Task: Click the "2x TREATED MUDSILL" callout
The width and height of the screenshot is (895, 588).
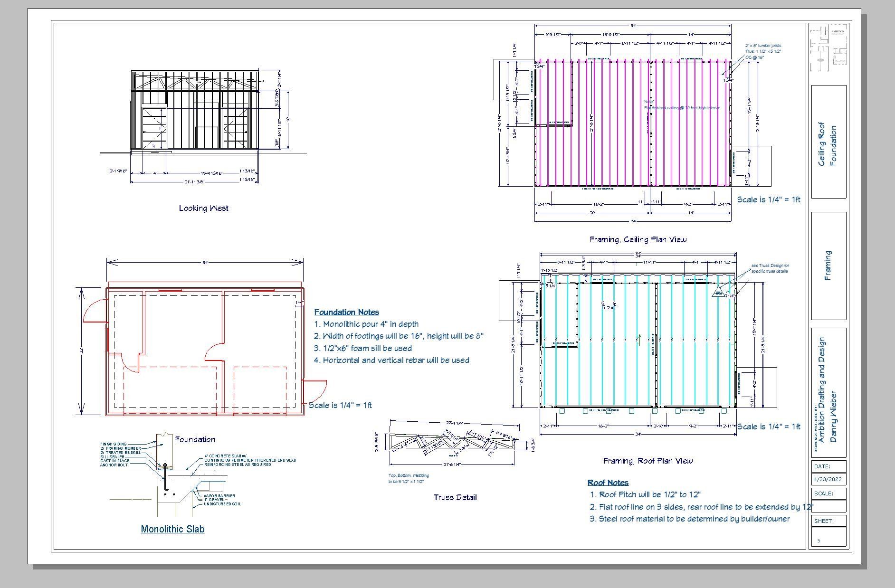Action: point(121,453)
